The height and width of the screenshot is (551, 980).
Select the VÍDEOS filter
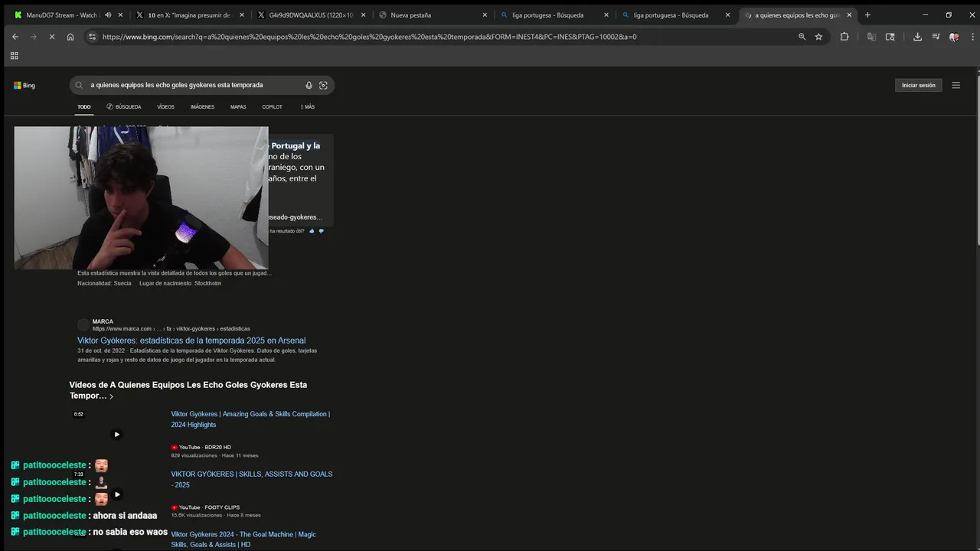click(x=166, y=107)
